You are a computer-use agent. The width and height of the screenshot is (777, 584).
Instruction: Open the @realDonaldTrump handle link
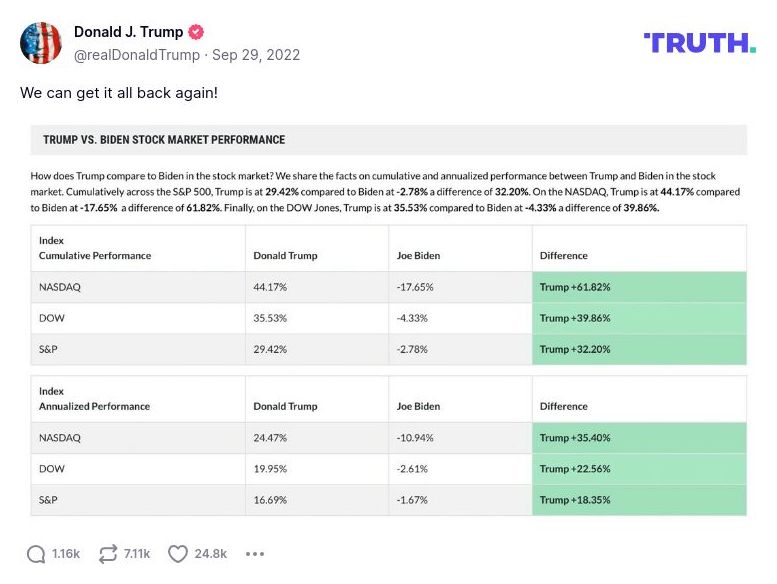[x=136, y=55]
